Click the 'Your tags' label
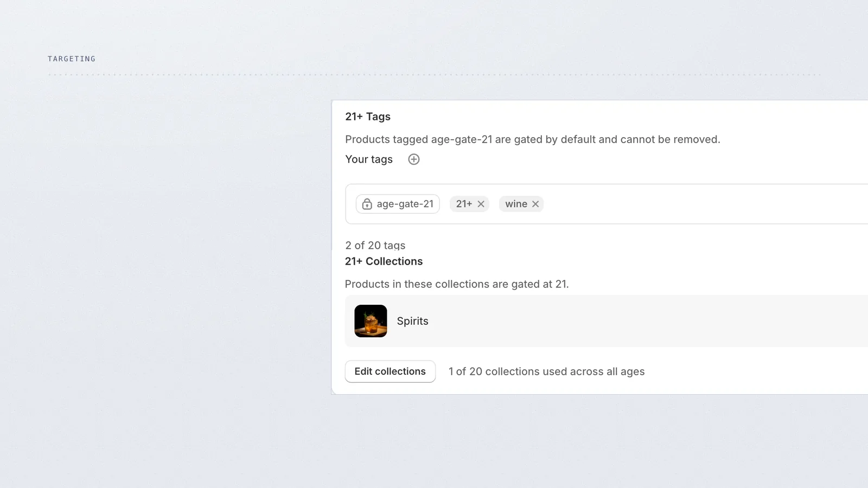 pyautogui.click(x=369, y=159)
